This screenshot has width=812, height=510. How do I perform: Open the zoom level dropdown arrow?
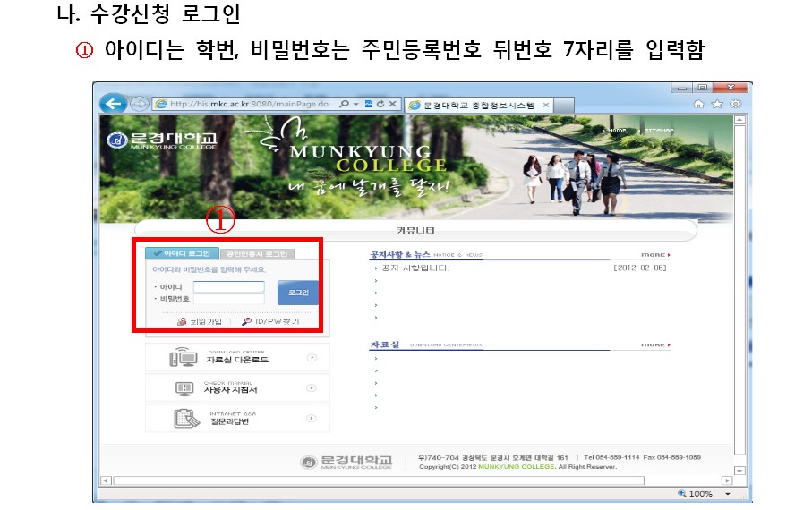pos(728,494)
